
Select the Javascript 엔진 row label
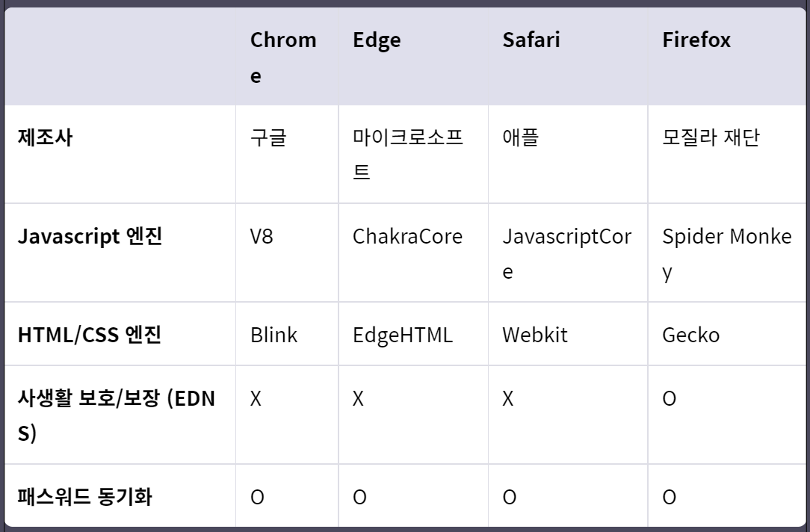(x=90, y=237)
